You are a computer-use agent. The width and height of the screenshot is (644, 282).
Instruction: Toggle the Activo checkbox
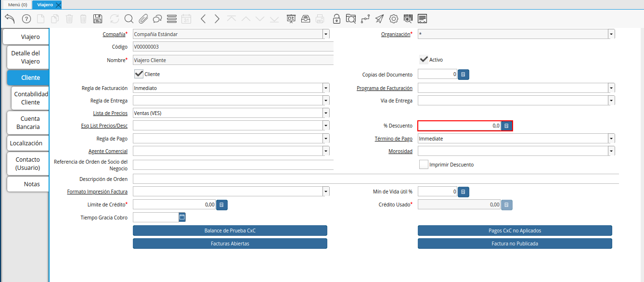[x=424, y=60]
